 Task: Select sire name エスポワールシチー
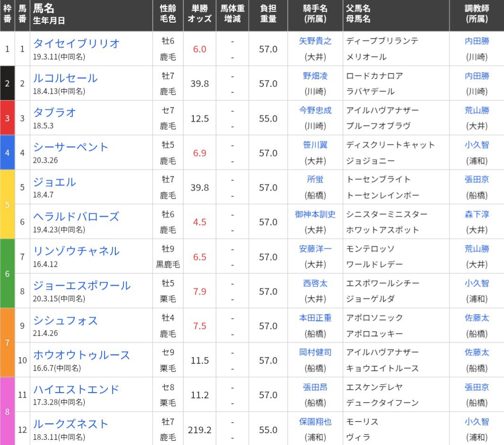(x=382, y=283)
